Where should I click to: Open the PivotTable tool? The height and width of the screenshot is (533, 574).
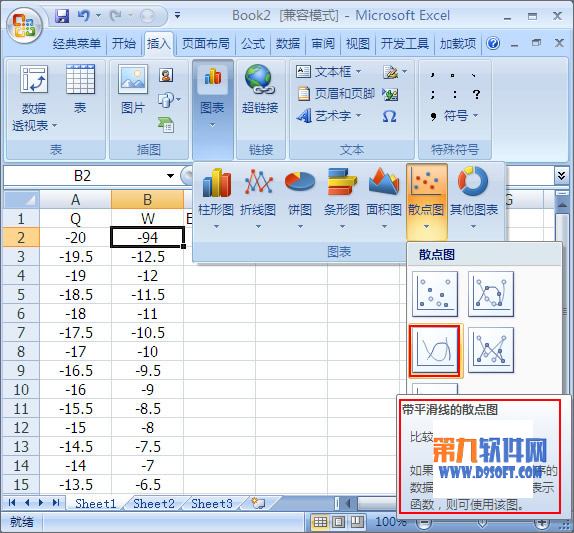pyautogui.click(x=34, y=98)
